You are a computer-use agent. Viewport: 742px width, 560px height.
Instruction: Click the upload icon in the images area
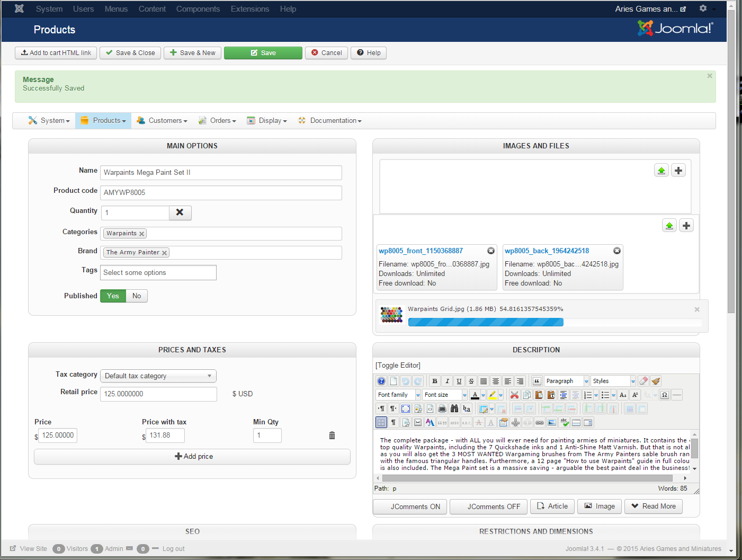(x=661, y=171)
